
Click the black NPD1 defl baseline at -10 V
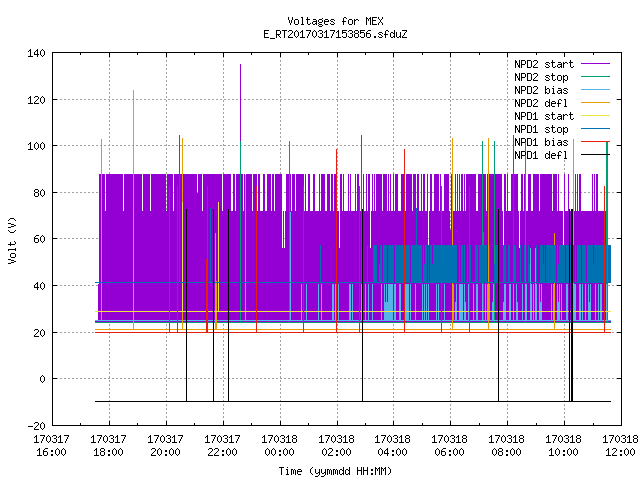coord(353,402)
